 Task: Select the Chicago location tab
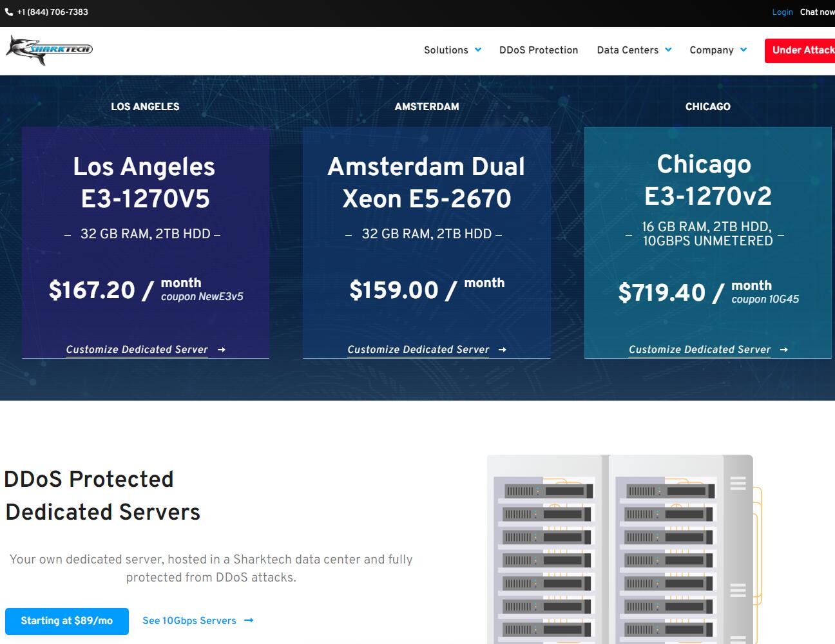tap(707, 107)
